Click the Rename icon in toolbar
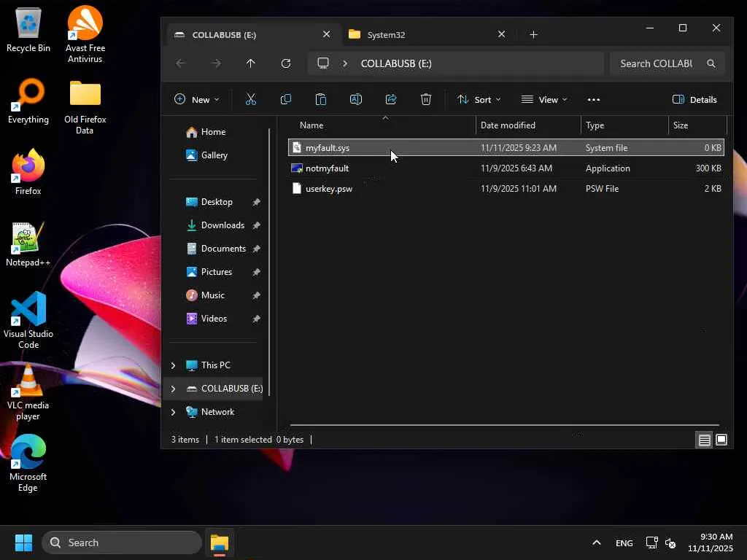This screenshot has height=560, width=747. (356, 99)
